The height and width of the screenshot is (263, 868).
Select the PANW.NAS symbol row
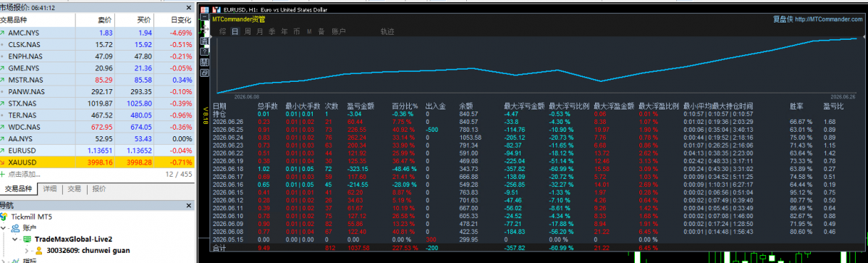coord(97,92)
